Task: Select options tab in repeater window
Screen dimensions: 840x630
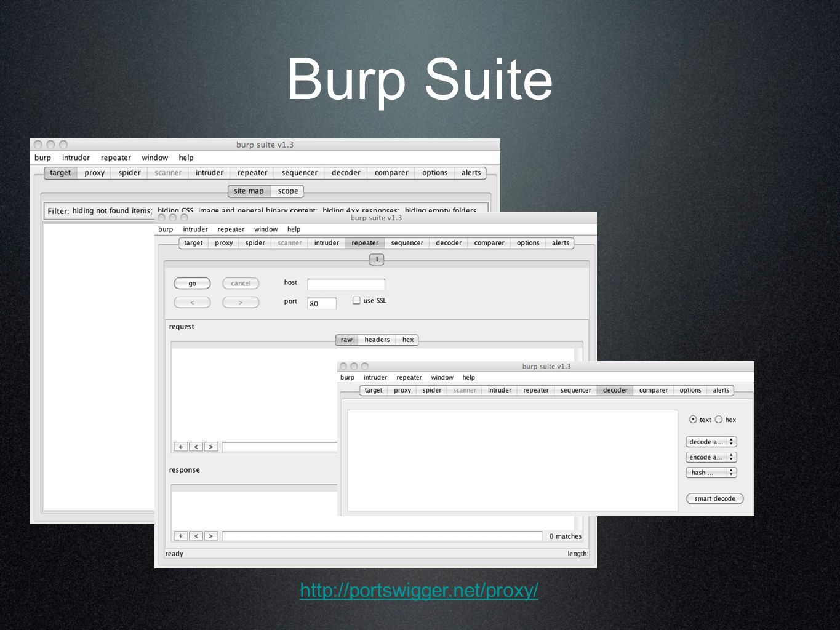Action: coord(528,243)
